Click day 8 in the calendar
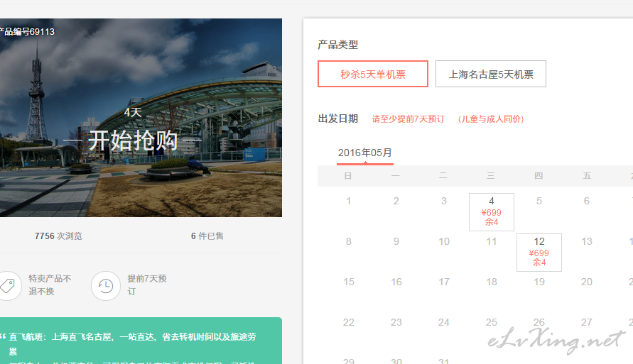633x364 pixels. point(348,241)
